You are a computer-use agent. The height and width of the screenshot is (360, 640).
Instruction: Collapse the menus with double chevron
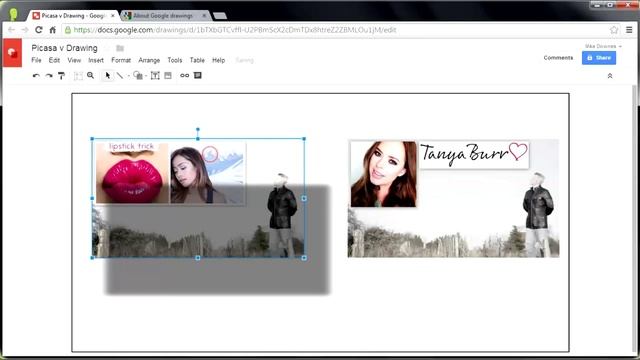(610, 76)
